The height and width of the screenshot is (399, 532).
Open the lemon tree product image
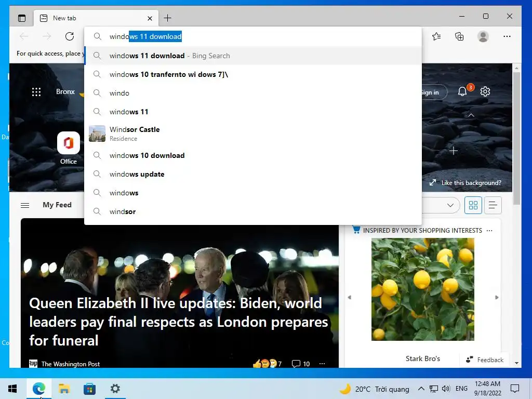coord(423,289)
